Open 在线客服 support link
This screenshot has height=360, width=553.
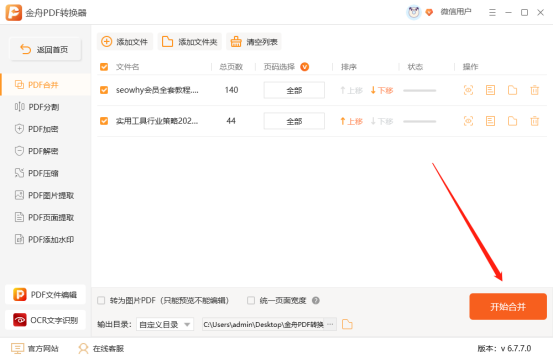101,348
